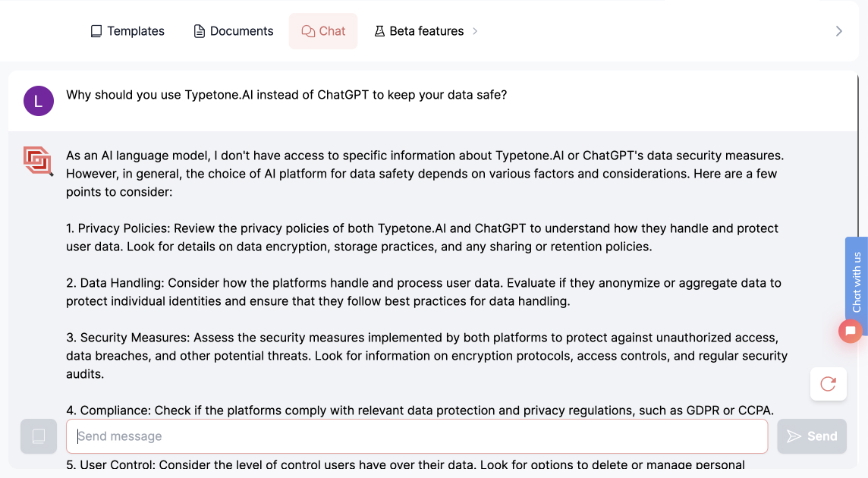Expand the beta features arrow to see more options

476,32
